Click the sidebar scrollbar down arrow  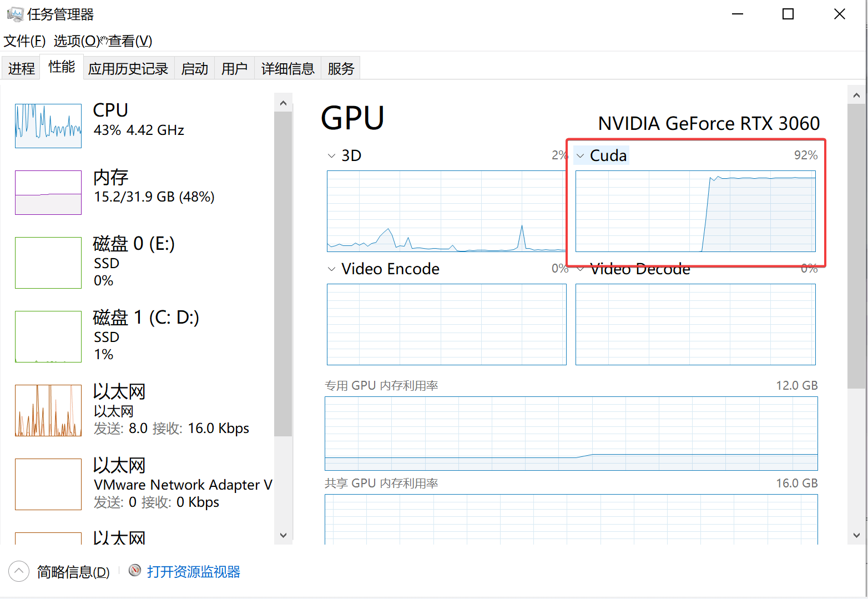point(283,535)
